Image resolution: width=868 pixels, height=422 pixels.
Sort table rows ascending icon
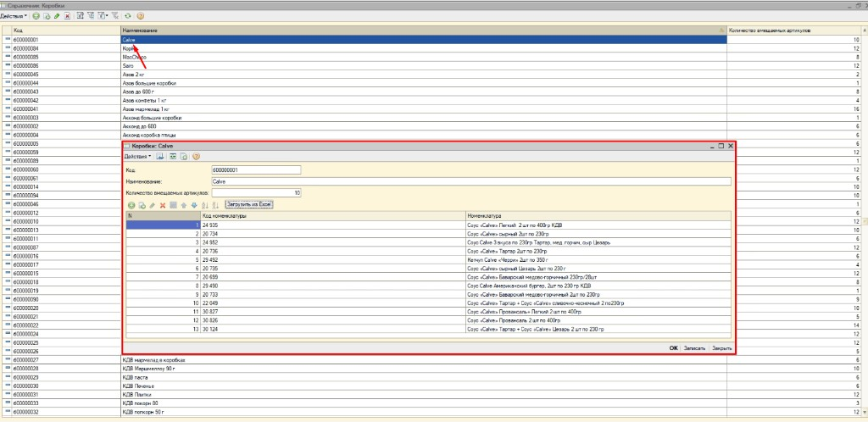(205, 205)
